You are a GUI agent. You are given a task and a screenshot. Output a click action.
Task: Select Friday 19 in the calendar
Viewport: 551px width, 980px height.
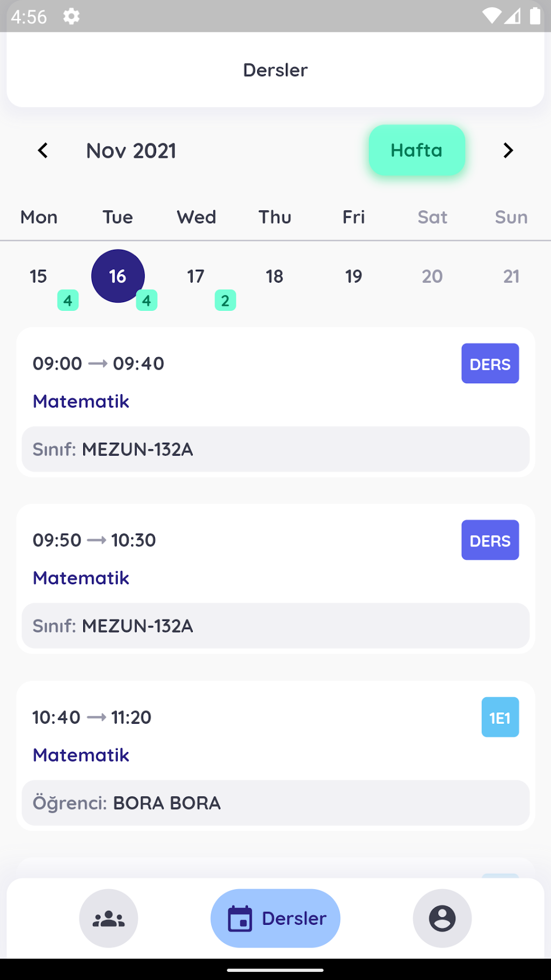coord(354,277)
